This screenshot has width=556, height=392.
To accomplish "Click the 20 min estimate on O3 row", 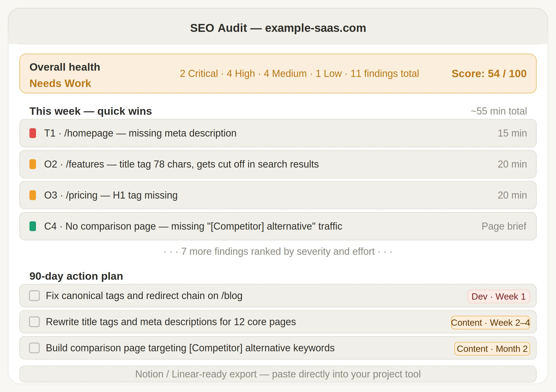I will pyautogui.click(x=512, y=195).
